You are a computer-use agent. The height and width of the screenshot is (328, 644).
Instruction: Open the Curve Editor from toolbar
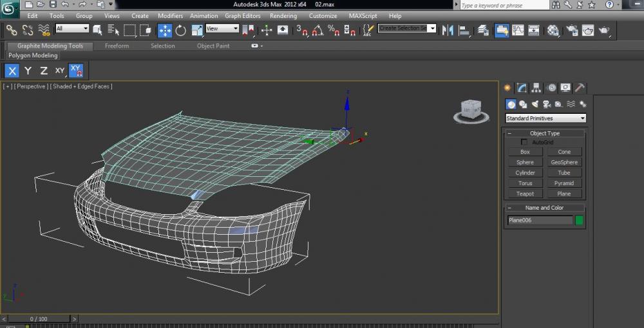[518, 30]
